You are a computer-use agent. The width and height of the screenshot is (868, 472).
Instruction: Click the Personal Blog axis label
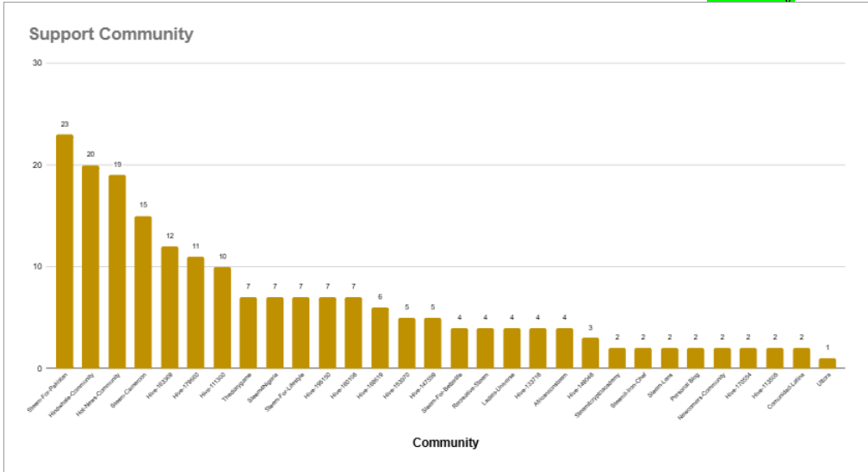pyautogui.click(x=685, y=388)
